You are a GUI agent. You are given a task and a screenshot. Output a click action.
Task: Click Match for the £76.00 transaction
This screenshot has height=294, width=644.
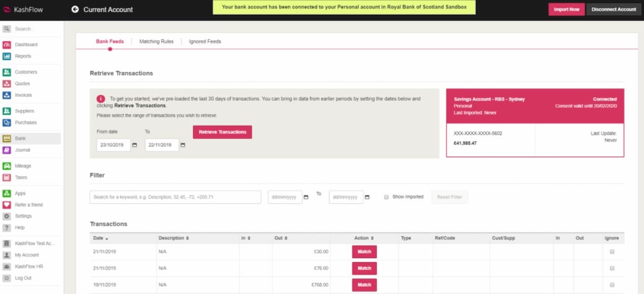pos(364,268)
